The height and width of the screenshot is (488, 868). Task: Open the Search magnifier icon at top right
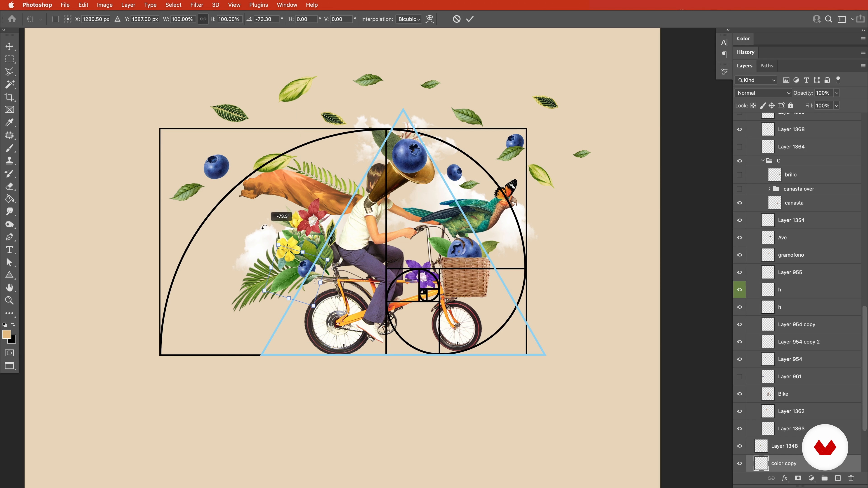829,19
